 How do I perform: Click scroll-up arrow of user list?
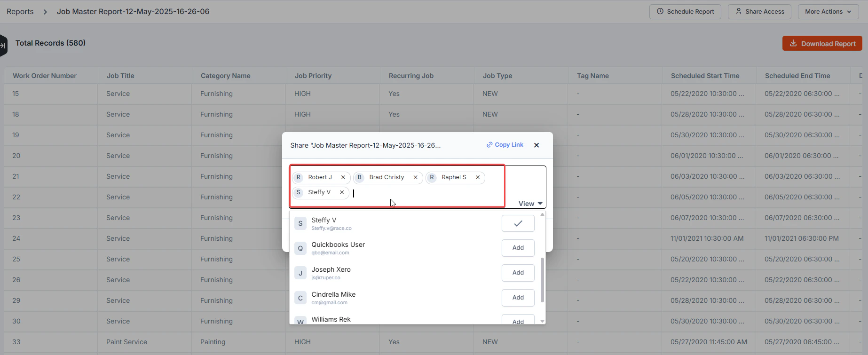542,214
